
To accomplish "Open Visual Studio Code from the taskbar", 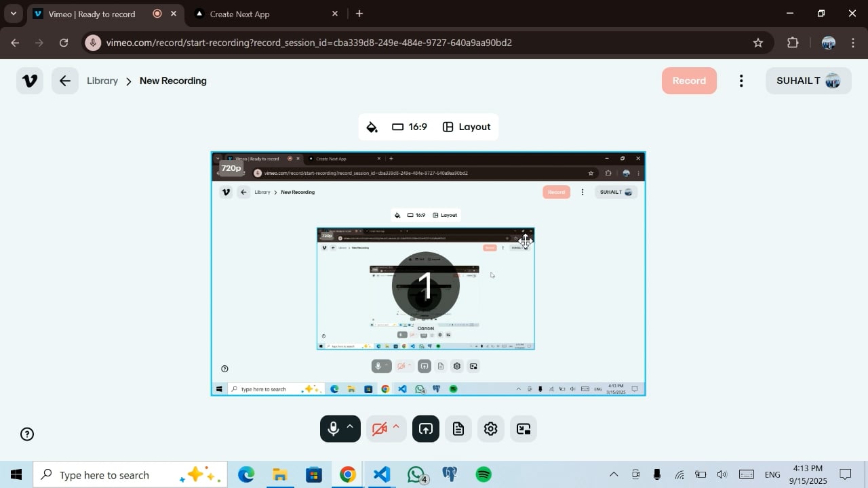I will (382, 474).
